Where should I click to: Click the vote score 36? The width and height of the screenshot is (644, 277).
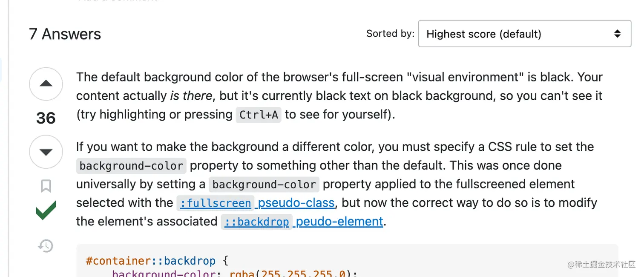coord(46,118)
